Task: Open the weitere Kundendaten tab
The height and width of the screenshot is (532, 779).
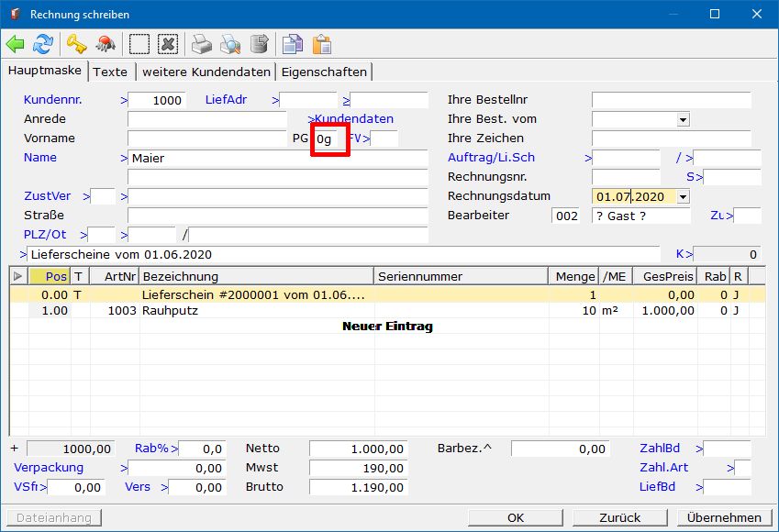Action: click(206, 72)
